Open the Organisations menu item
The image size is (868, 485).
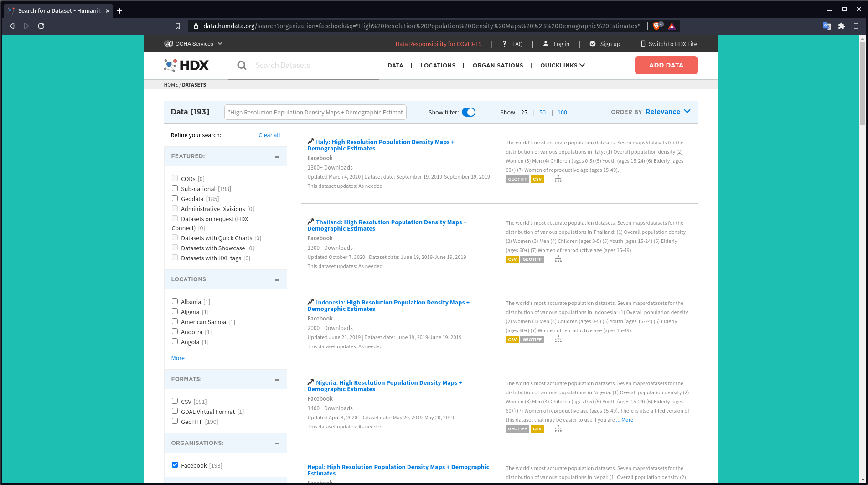click(x=498, y=65)
